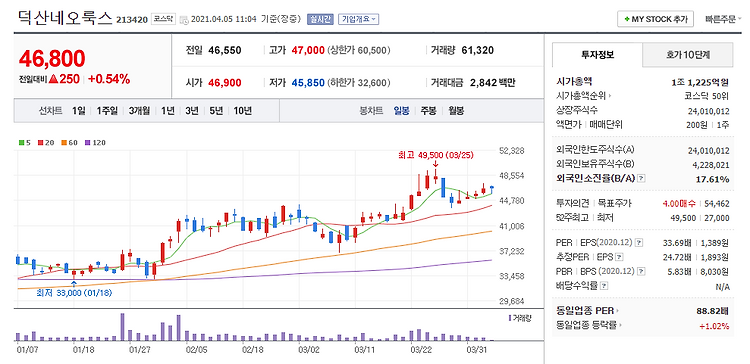This screenshot has width=750, height=364.
Task: Click the 실시간 real-time badge
Action: click(x=320, y=20)
